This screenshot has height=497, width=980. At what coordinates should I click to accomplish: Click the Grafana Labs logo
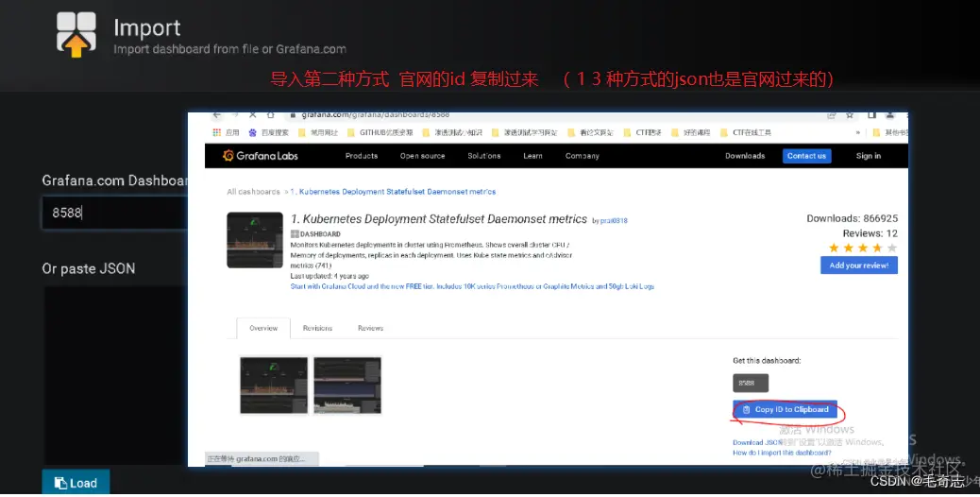coord(260,156)
